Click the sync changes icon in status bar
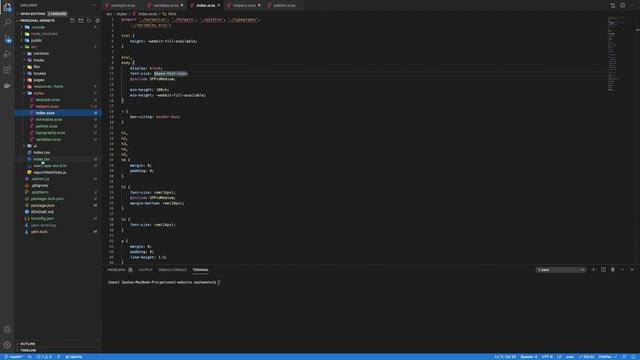The width and height of the screenshot is (640, 360). pos(30,357)
